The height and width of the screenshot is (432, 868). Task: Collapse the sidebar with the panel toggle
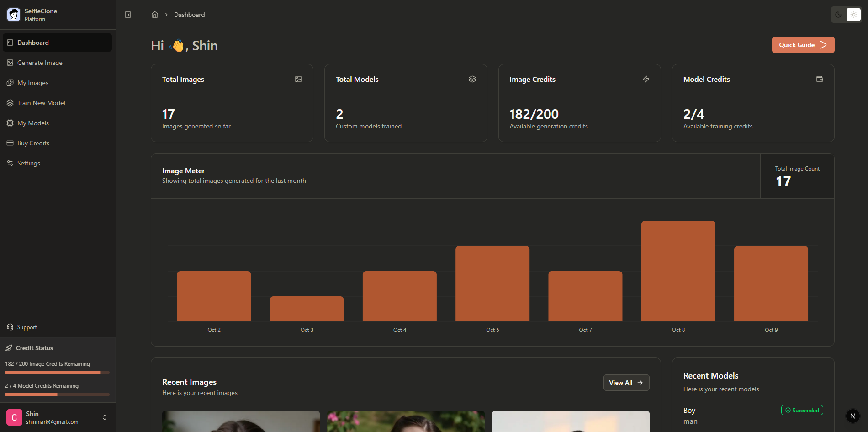[x=128, y=14]
